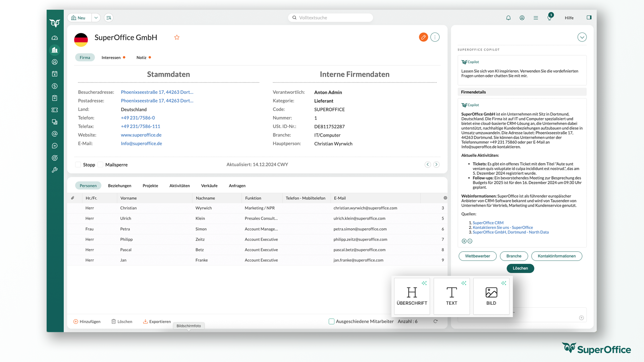This screenshot has width=644, height=362.
Task: Open the tools wrench icon in sidebar
Action: click(x=55, y=170)
